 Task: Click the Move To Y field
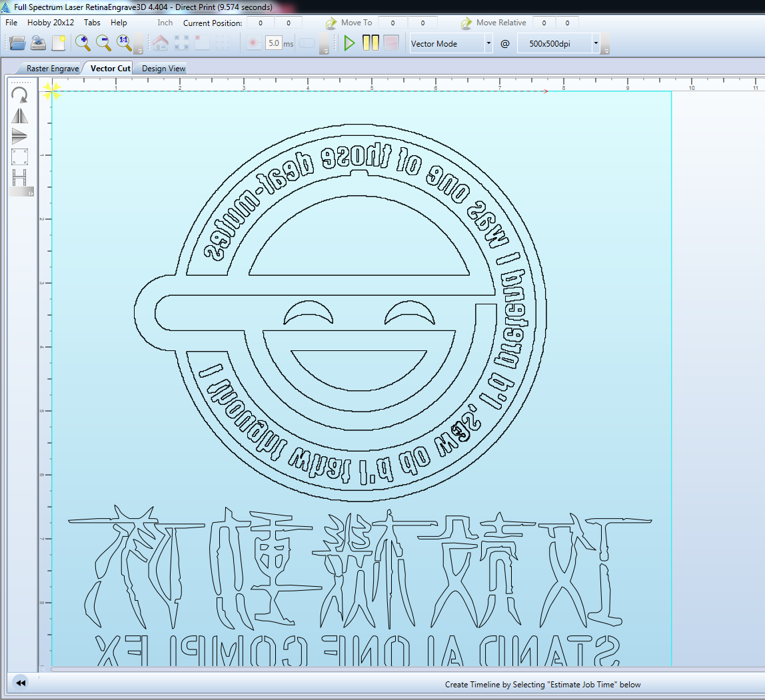pos(422,23)
